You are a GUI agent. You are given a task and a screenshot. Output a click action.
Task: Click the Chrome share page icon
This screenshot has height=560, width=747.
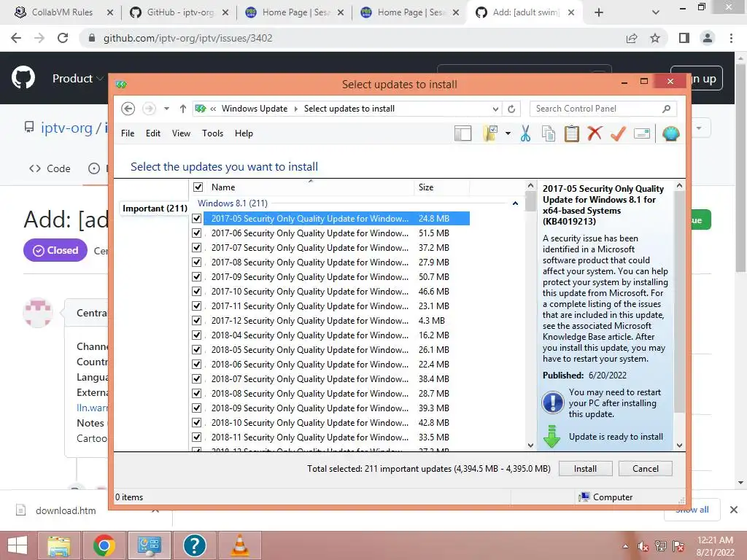632,38
